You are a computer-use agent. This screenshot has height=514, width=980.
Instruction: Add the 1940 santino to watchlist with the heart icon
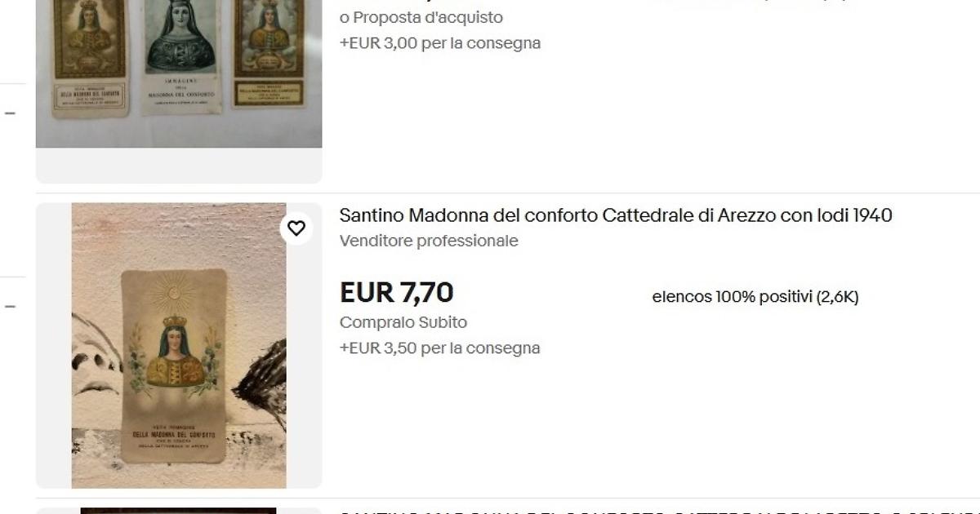[x=296, y=228]
